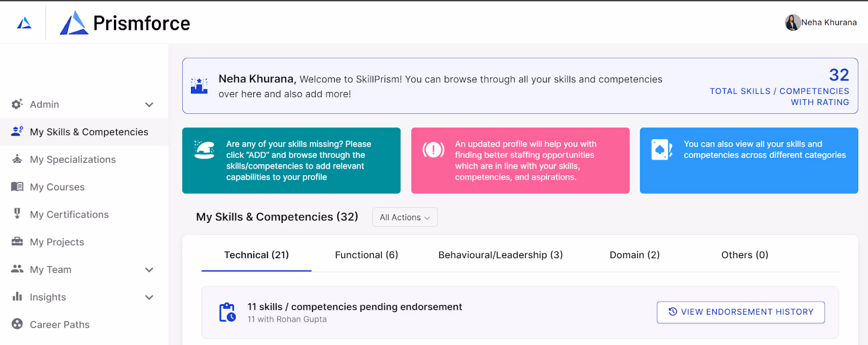Click the Insights bar chart icon
Viewport: 868px width, 345px height.
tap(17, 296)
